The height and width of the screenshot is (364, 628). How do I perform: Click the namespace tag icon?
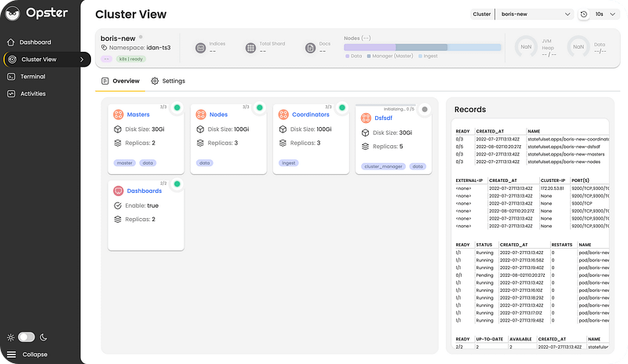click(x=104, y=48)
